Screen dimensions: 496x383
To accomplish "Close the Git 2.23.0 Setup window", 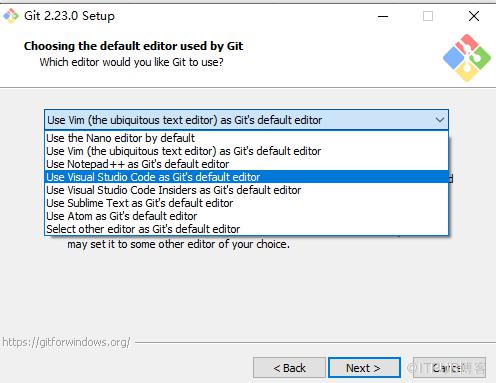I will 474,16.
